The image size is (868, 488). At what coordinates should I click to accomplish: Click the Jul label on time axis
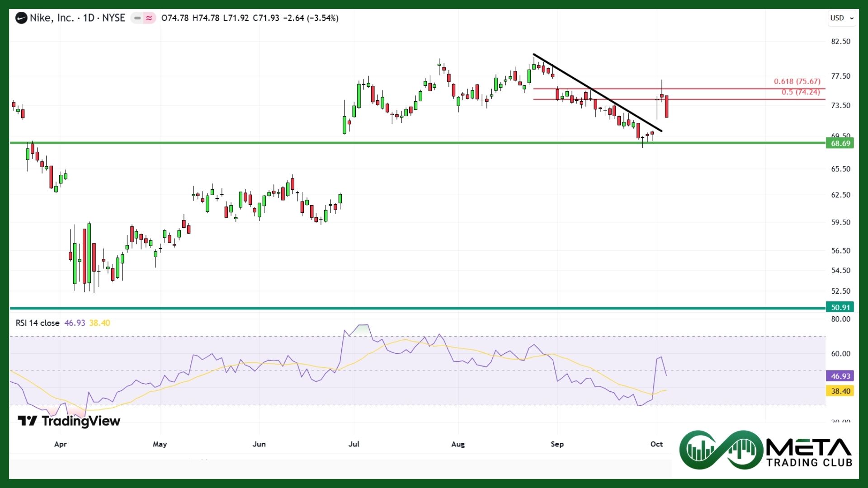click(354, 444)
